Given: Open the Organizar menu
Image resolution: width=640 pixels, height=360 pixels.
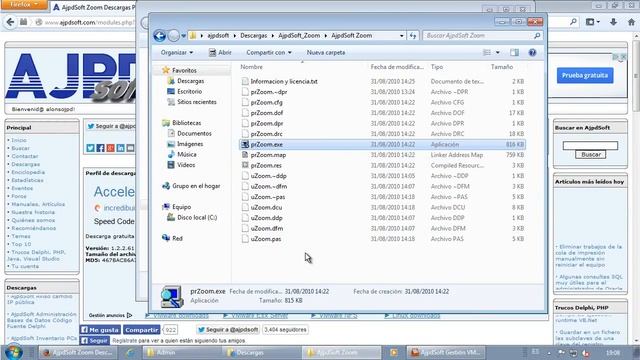Looking at the screenshot, I should pyautogui.click(x=177, y=53).
